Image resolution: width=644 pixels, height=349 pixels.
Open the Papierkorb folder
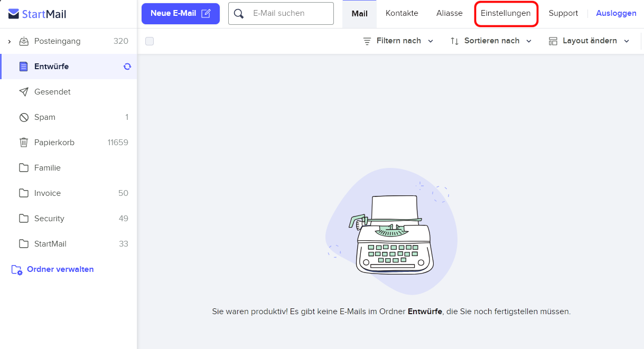coord(69,143)
